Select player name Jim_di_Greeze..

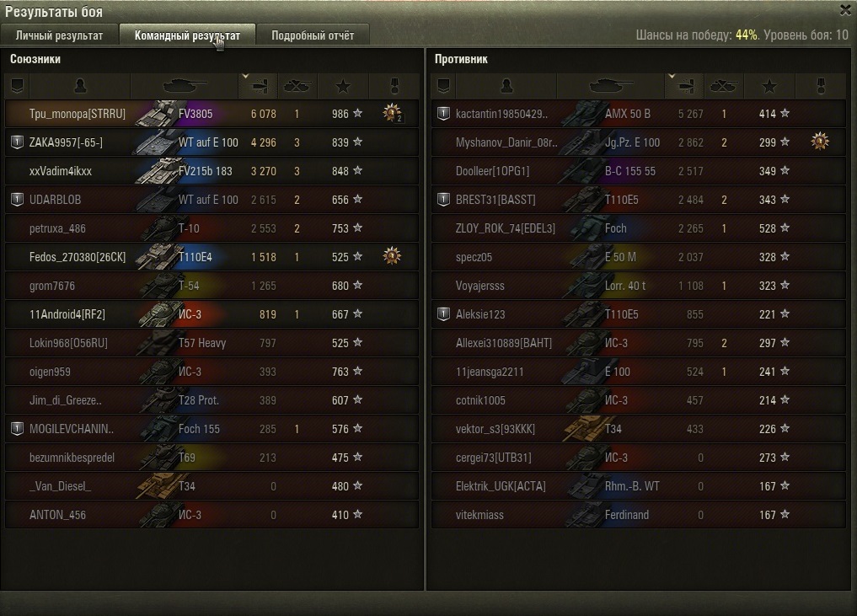66,400
